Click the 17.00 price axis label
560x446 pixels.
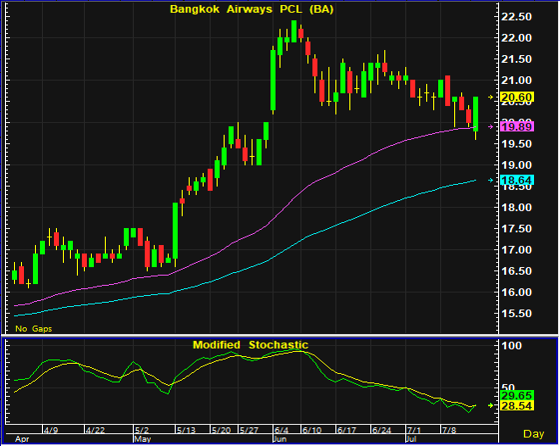click(x=516, y=250)
